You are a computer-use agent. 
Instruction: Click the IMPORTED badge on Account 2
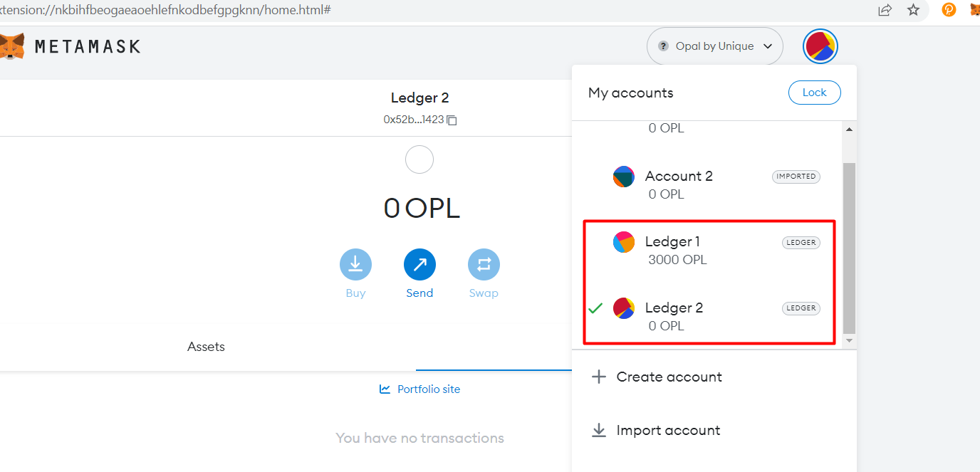coord(796,177)
